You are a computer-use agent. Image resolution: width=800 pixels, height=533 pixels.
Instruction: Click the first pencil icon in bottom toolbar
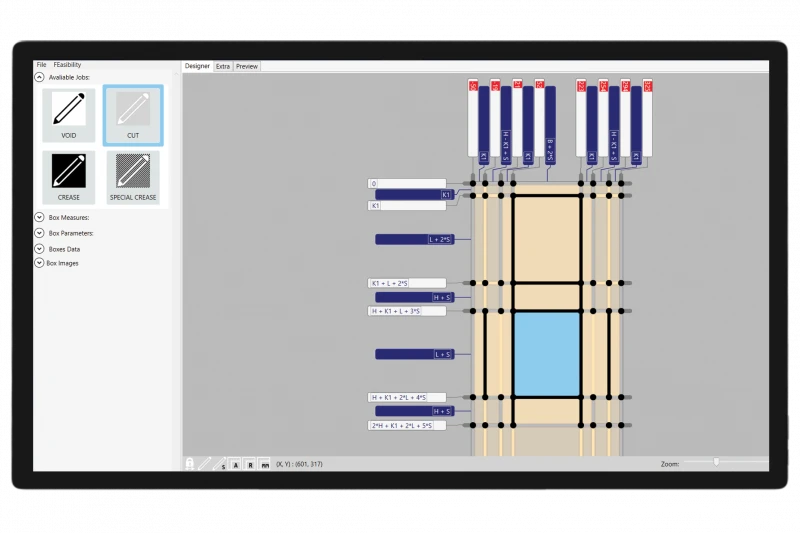pos(206,464)
